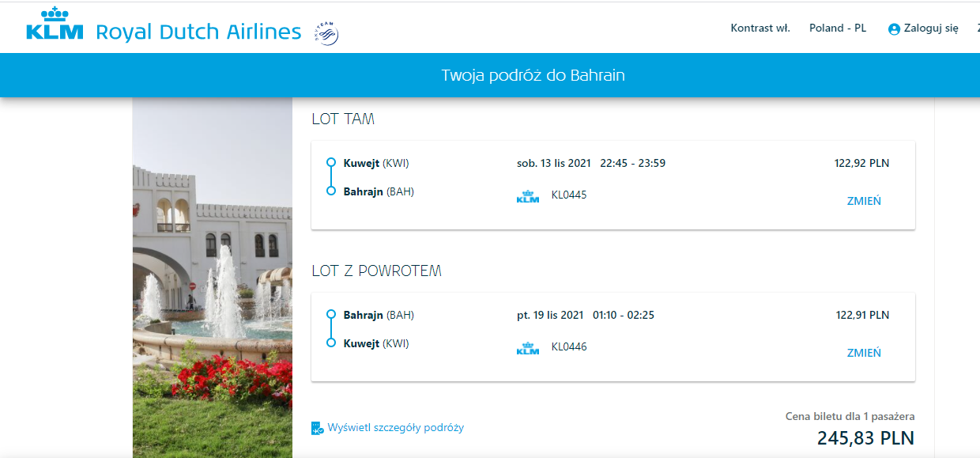This screenshot has height=458, width=980.
Task: Click the Bahrain fountain destination photo
Action: click(x=213, y=278)
